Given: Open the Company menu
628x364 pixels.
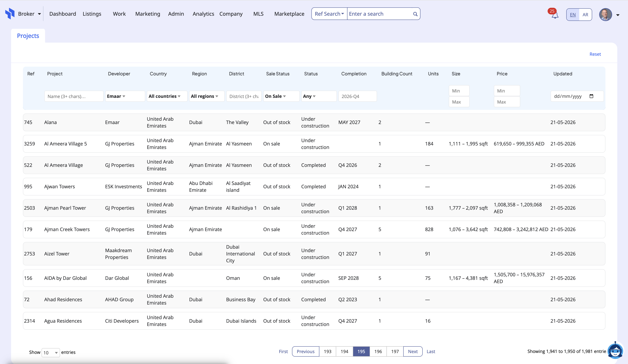Looking at the screenshot, I should click(231, 14).
